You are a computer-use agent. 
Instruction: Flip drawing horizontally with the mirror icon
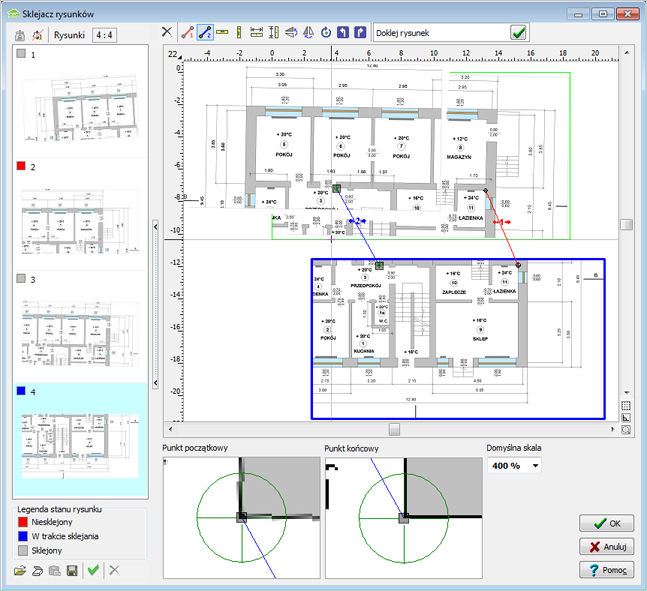[x=308, y=32]
